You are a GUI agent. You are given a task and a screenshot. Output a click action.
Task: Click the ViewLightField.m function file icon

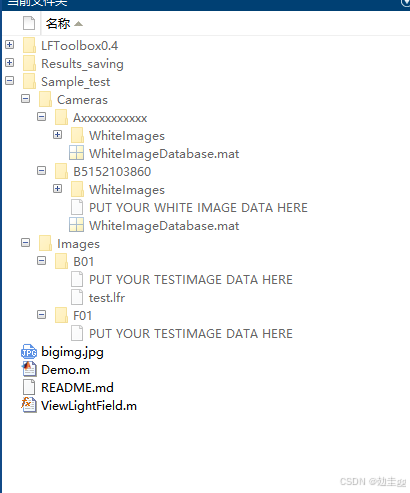(29, 405)
